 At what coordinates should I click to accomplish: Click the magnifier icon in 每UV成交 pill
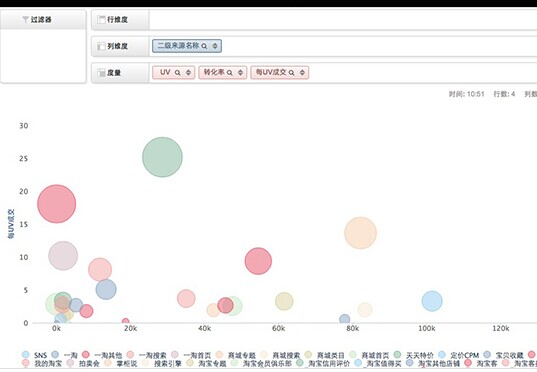(291, 73)
